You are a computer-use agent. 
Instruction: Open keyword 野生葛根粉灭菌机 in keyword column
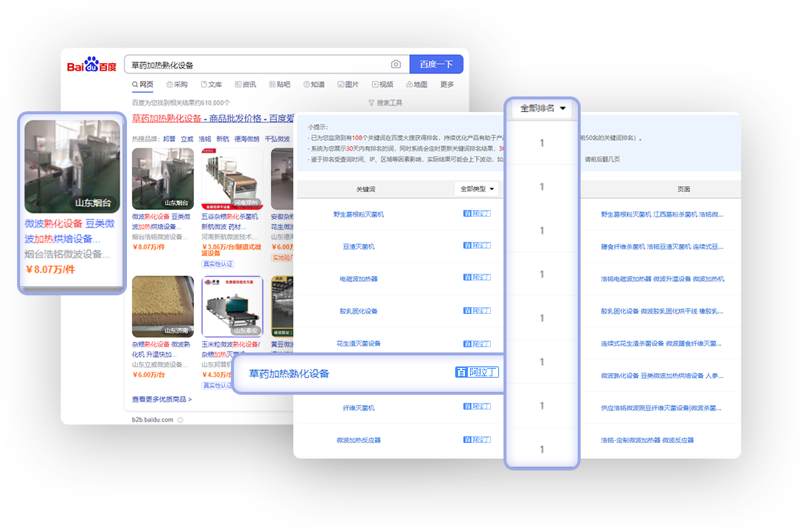point(359,214)
